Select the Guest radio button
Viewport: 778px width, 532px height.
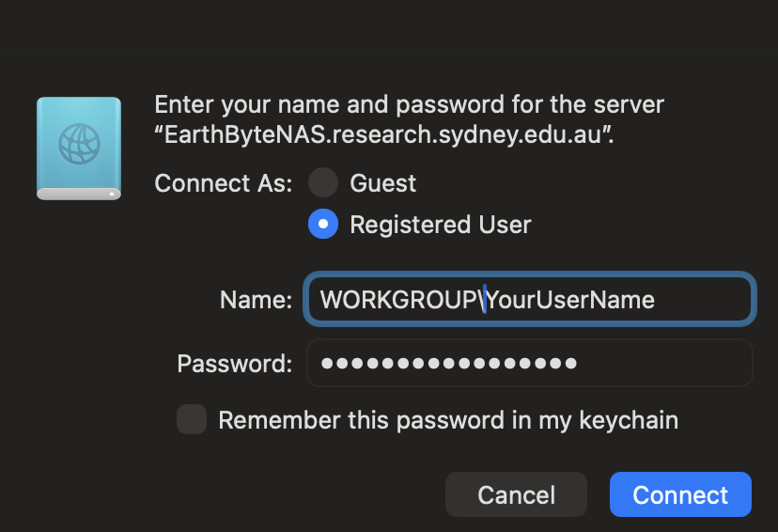pyautogui.click(x=323, y=182)
